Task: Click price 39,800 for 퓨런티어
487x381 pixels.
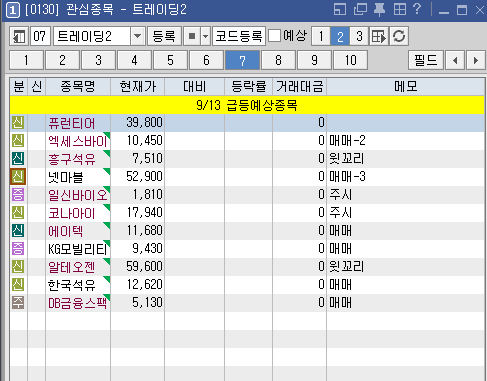Action: (x=144, y=123)
